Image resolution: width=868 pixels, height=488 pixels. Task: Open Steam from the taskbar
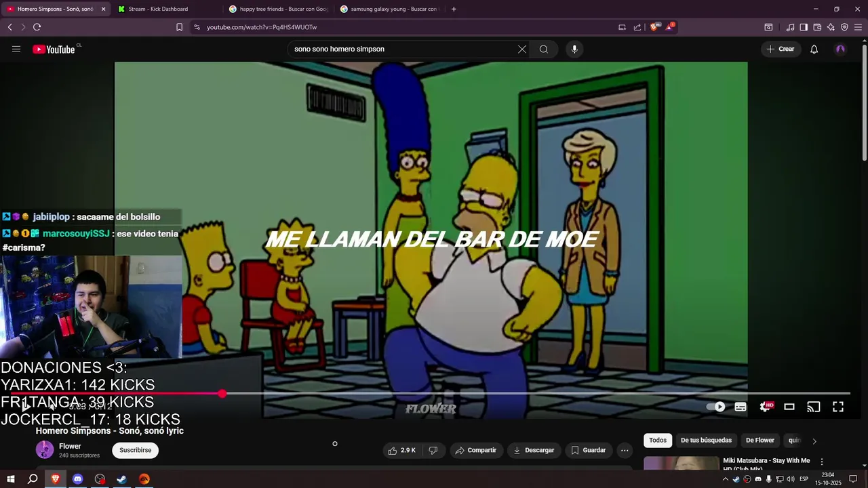point(122,479)
